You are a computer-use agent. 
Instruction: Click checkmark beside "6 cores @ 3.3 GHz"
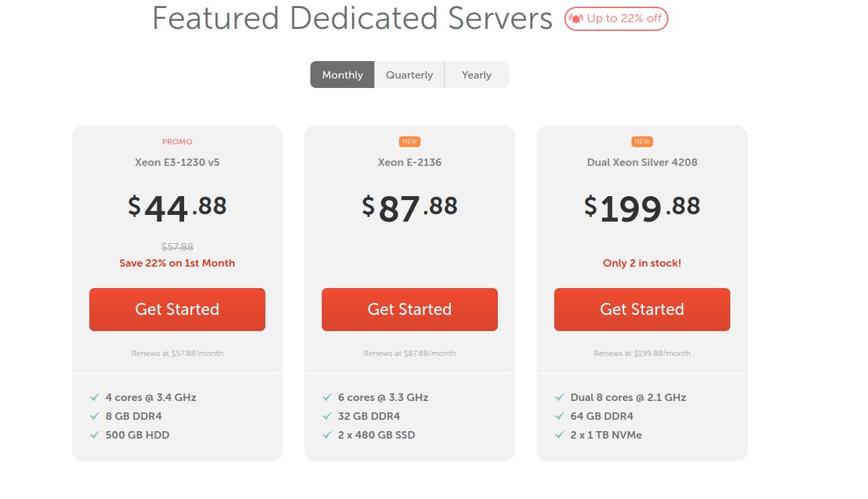[327, 397]
